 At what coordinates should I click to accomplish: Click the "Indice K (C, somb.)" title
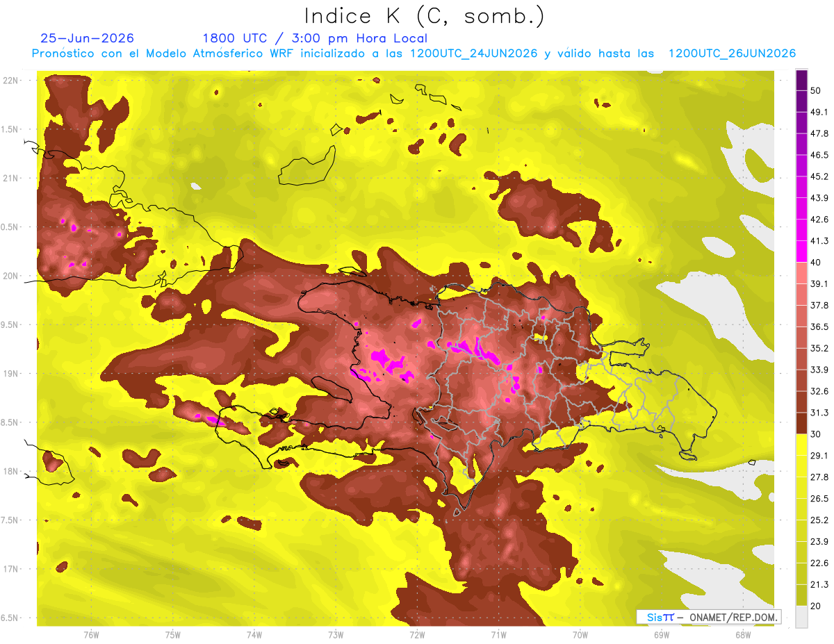coord(424,16)
